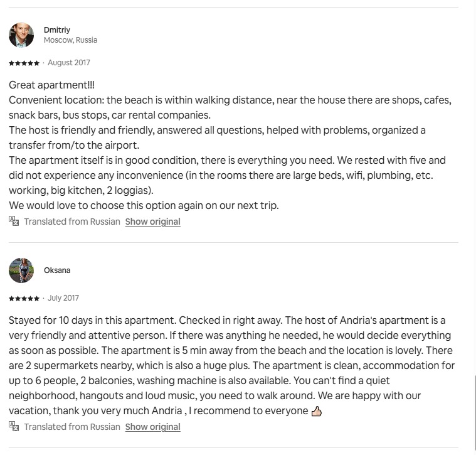Image resolution: width=476 pixels, height=455 pixels.
Task: Click the reviewer name Dmitriy
Action: pyautogui.click(x=57, y=29)
